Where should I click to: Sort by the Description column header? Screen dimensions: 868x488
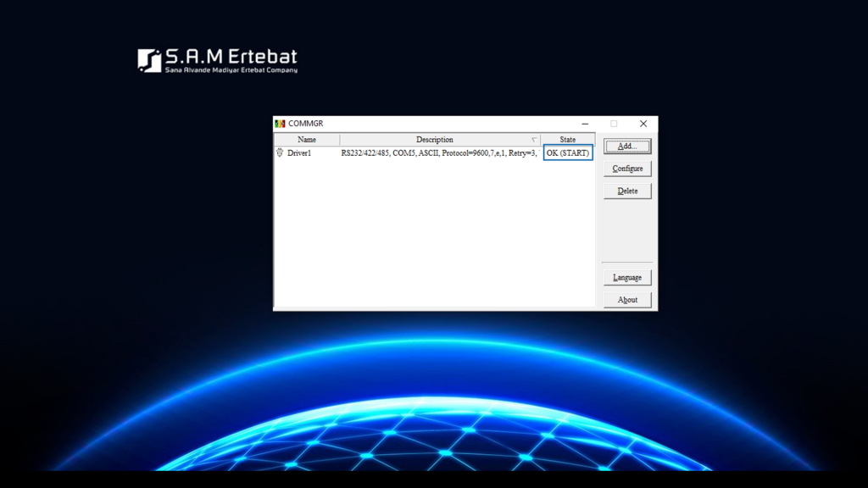(440, 140)
